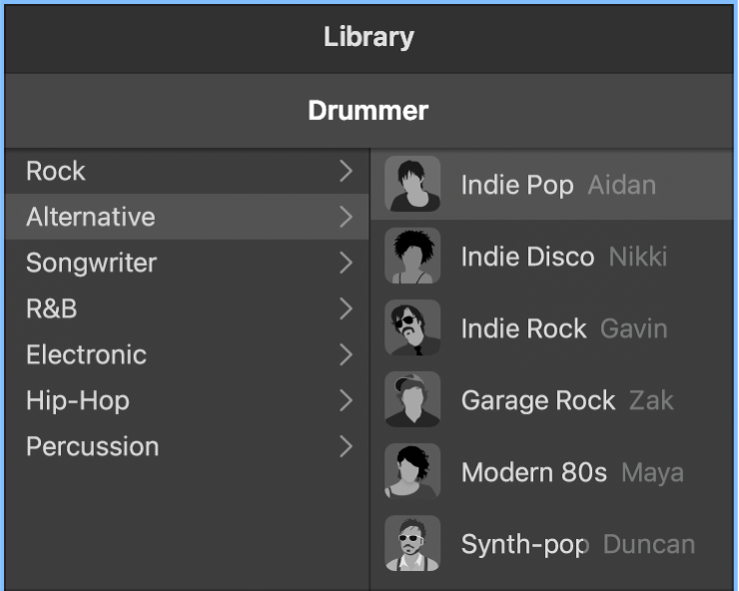Expand the Electronic genre chevron
The height and width of the screenshot is (591, 739).
346,355
